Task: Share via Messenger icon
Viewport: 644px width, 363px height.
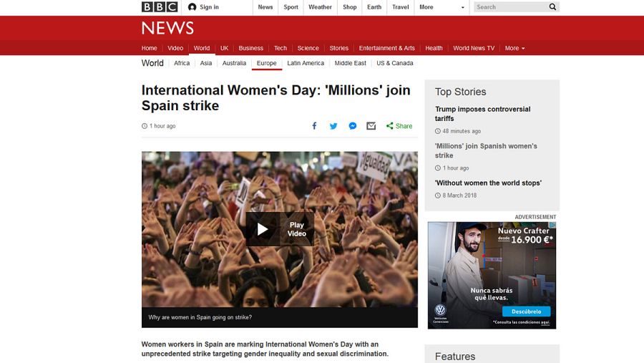Action: [352, 126]
